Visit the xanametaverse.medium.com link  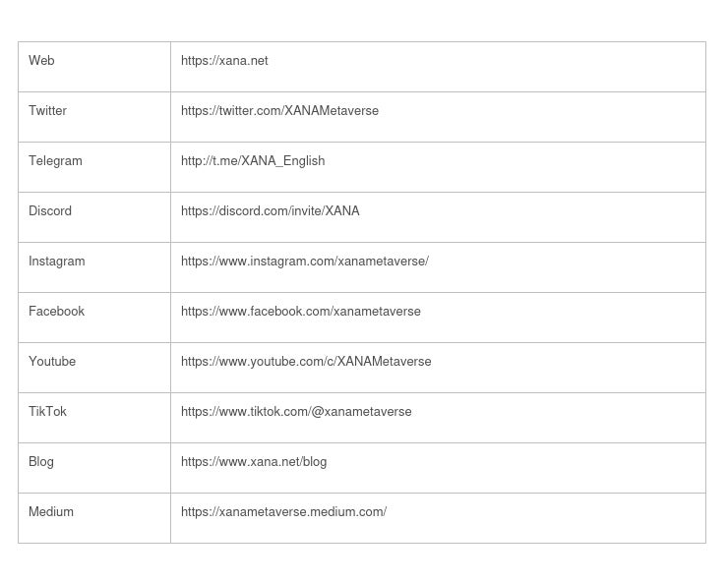pyautogui.click(x=283, y=512)
